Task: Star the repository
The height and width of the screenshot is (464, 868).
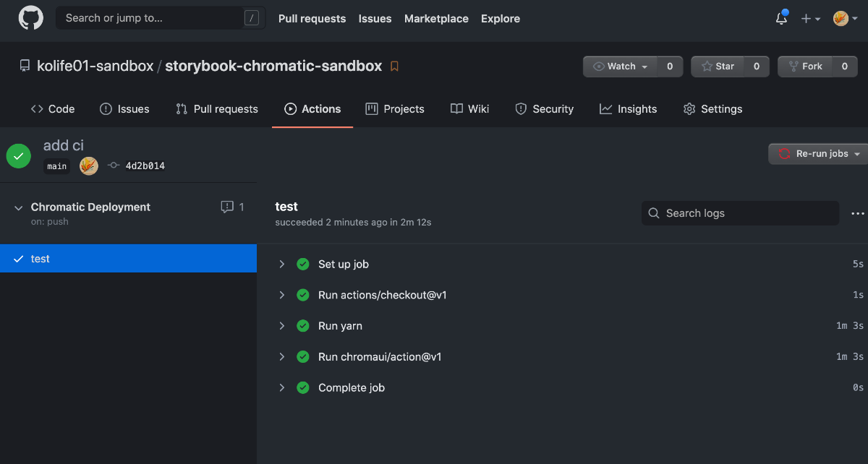Action: (x=718, y=66)
